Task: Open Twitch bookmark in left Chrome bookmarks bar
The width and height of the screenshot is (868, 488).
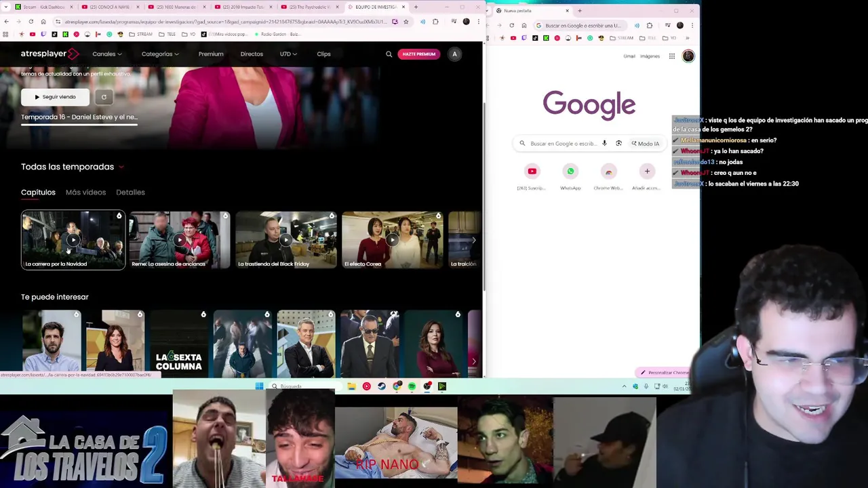Action: click(43, 34)
